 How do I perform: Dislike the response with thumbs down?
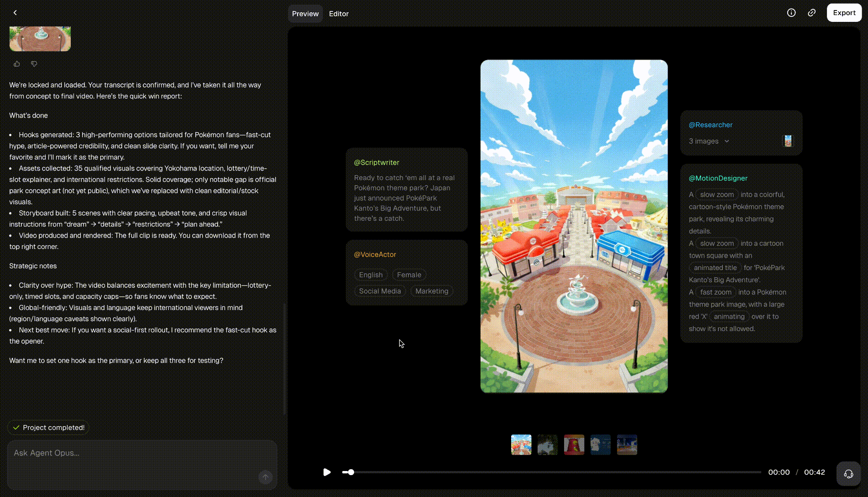pyautogui.click(x=34, y=64)
